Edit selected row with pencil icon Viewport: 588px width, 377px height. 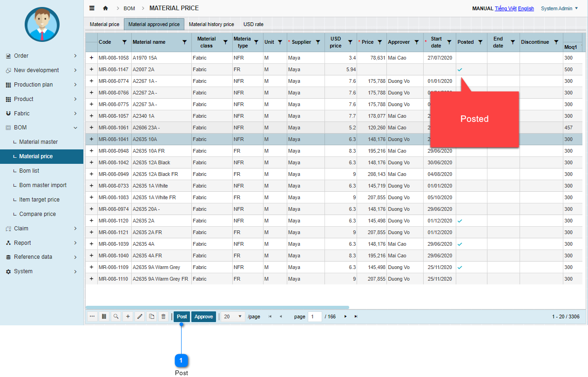(x=140, y=316)
